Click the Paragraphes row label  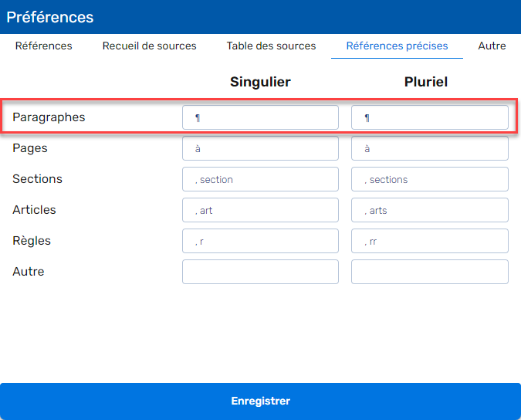click(x=49, y=117)
